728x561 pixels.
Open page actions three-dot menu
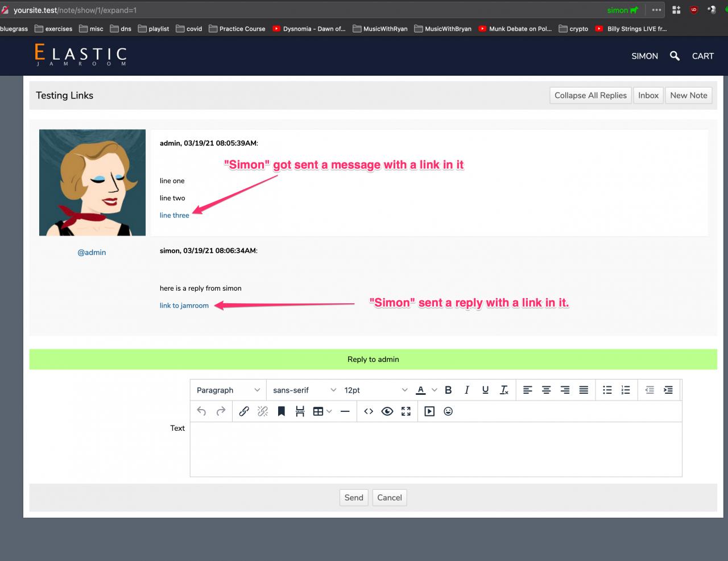656,10
